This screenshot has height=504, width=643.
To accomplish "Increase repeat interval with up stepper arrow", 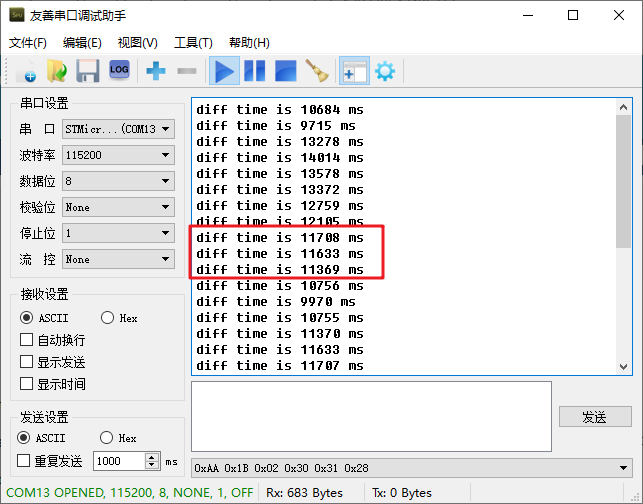I will [x=152, y=457].
